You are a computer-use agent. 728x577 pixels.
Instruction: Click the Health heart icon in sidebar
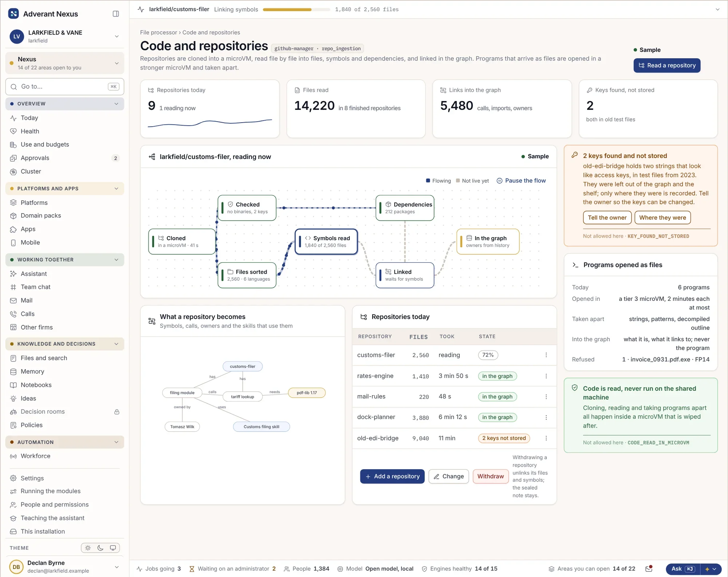(x=13, y=131)
